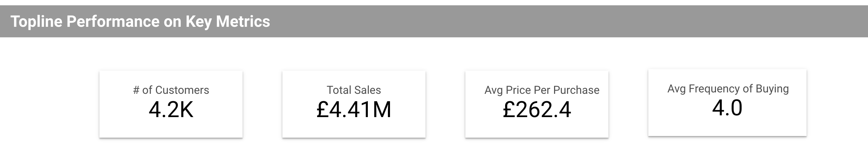
Task: Click the word "Topline" in the header
Action: [36, 22]
